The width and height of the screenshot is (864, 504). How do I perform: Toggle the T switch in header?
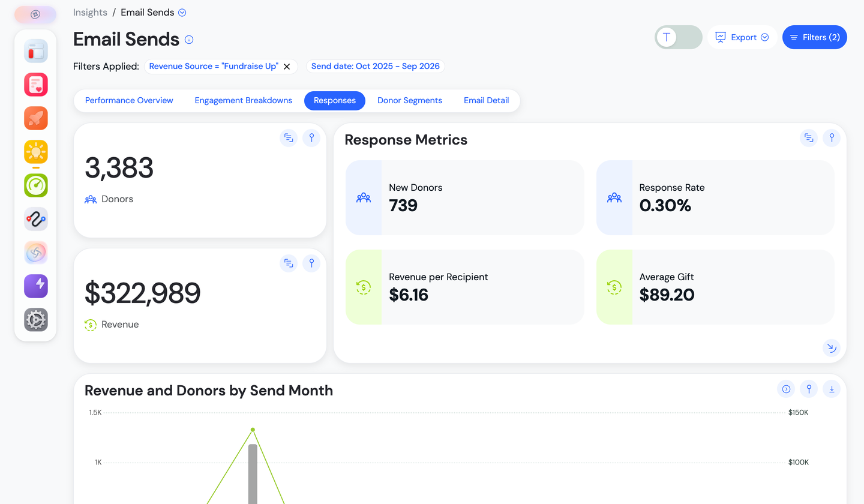click(x=679, y=37)
